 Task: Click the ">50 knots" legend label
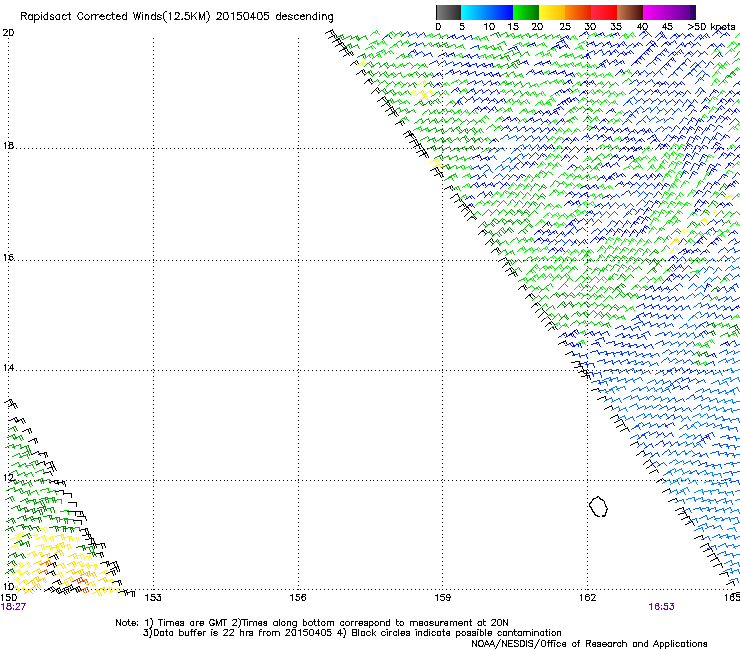tap(711, 27)
